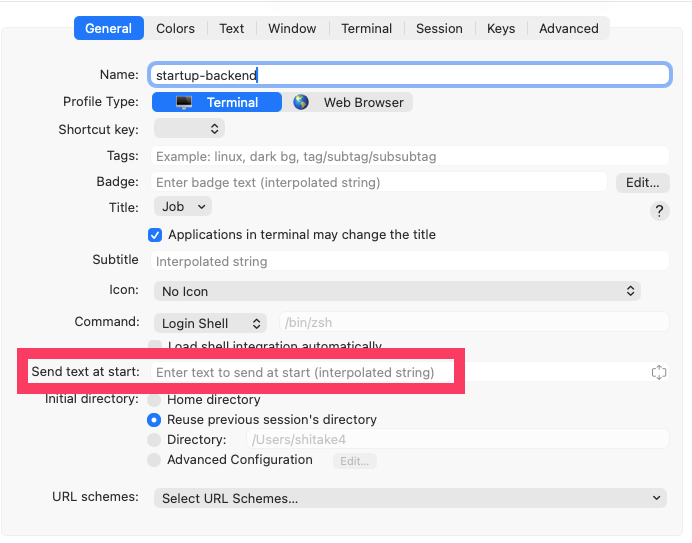Switch to the Colors tab

click(x=175, y=28)
